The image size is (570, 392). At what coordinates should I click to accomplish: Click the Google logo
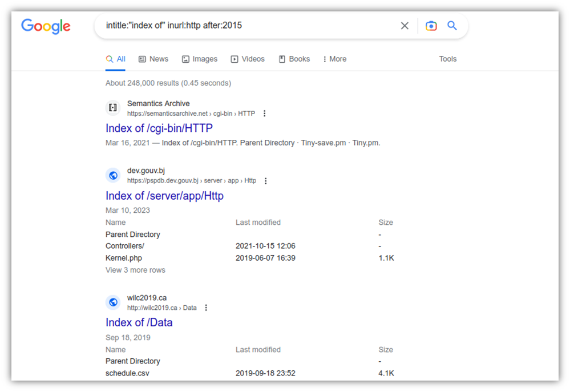tap(46, 26)
